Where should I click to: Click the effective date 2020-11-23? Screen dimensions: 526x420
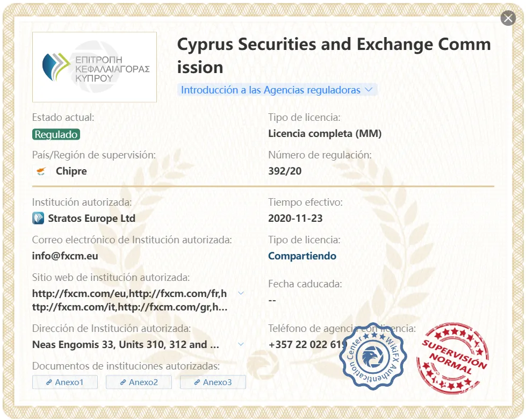[295, 219]
